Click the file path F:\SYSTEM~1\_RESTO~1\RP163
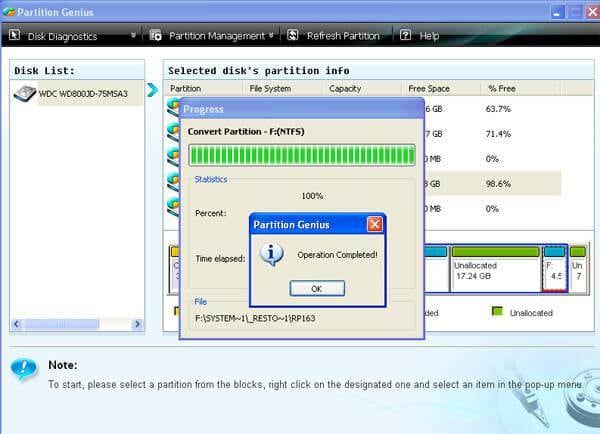The width and height of the screenshot is (600, 434). point(255,318)
